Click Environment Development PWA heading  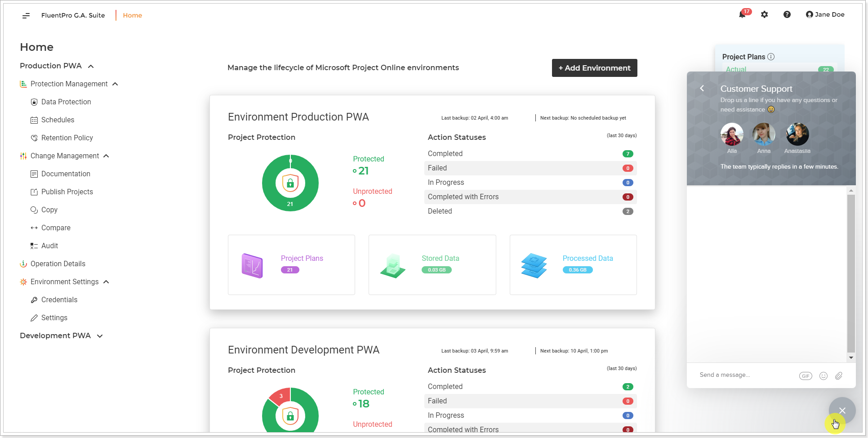(303, 350)
